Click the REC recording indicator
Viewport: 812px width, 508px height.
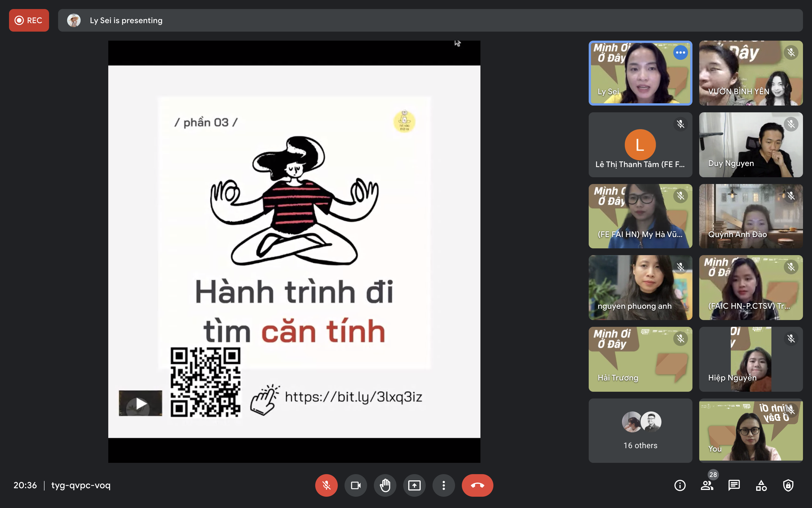coord(29,20)
